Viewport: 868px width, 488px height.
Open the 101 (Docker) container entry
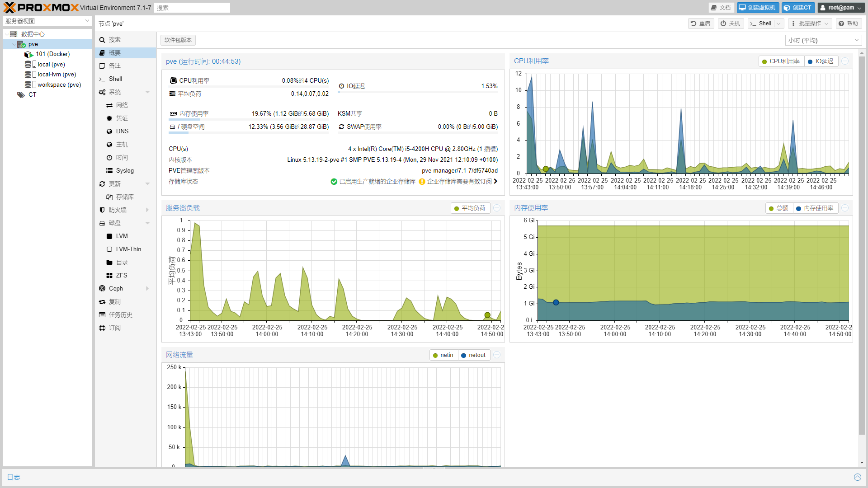click(52, 54)
